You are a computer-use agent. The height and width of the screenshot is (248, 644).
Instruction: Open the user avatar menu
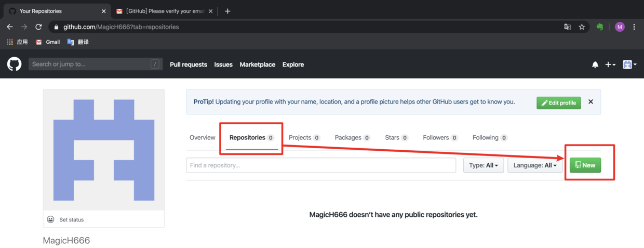(629, 64)
